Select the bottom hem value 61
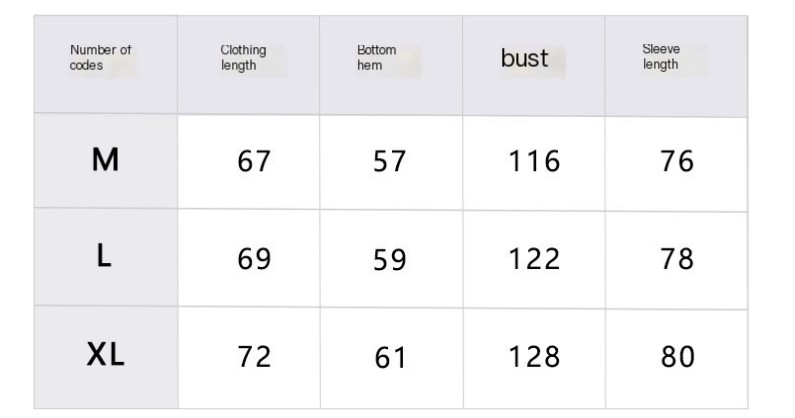 (390, 358)
